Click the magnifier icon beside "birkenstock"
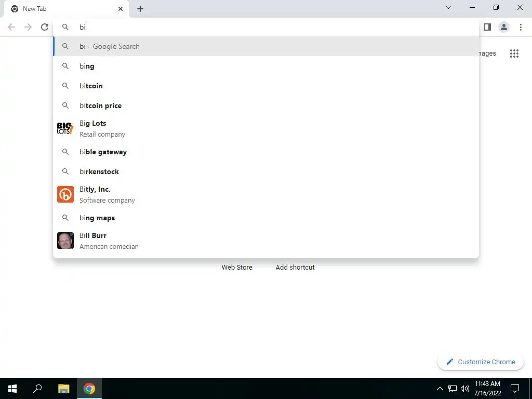The height and width of the screenshot is (399, 532). [65, 171]
